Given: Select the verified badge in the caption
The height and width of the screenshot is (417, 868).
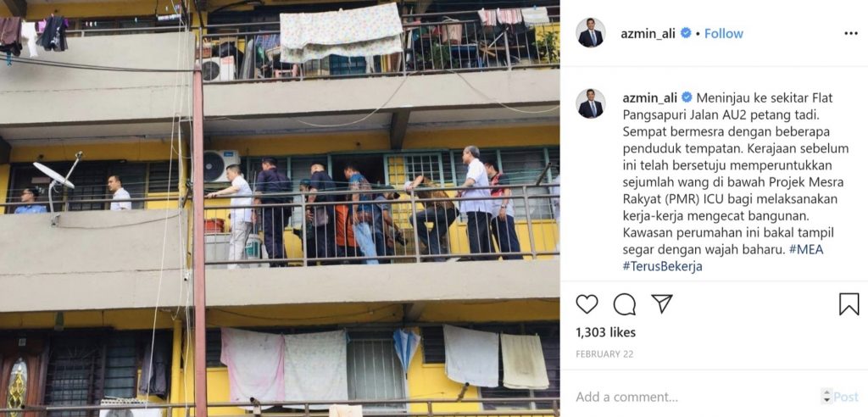Looking at the screenshot, I should click(687, 97).
